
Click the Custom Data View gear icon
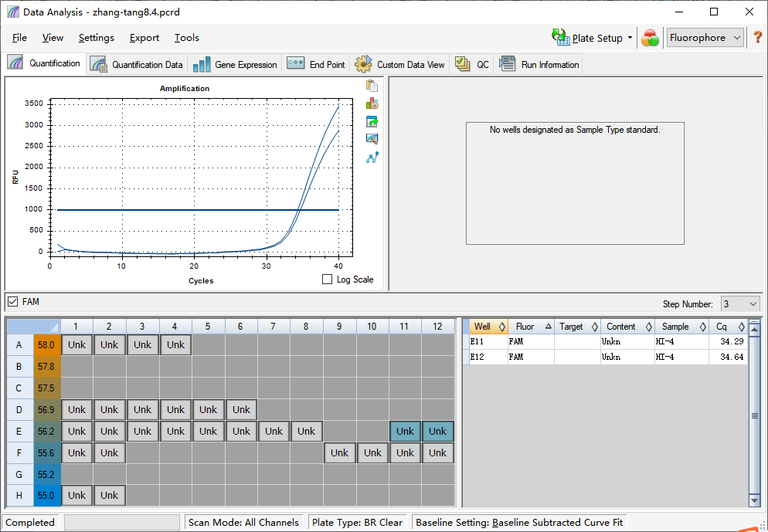[x=363, y=64]
